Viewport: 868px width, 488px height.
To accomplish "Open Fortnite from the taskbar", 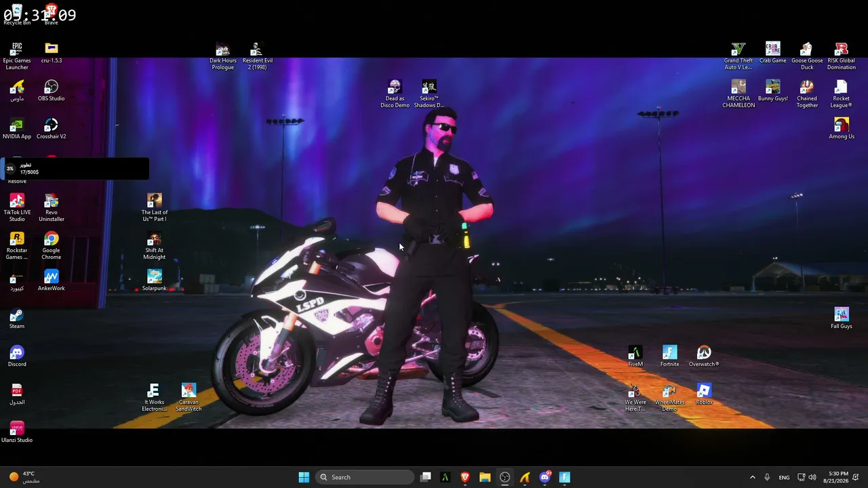I will click(x=565, y=477).
